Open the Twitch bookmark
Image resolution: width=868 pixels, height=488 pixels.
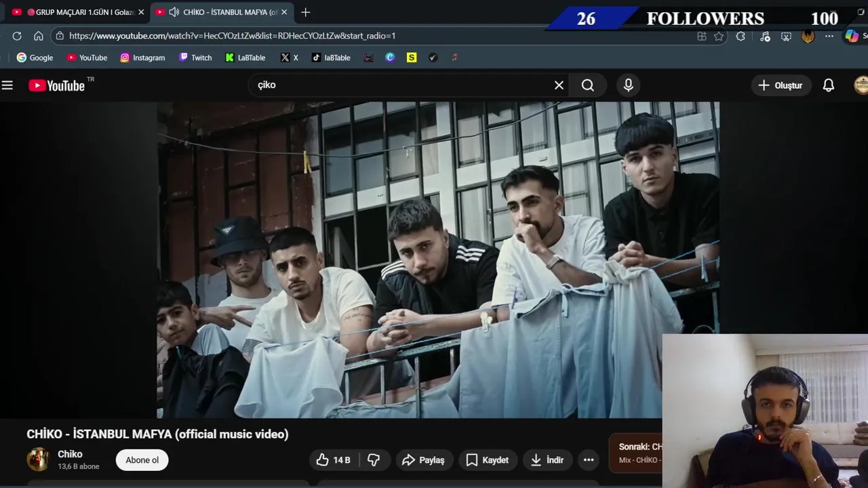tap(195, 58)
